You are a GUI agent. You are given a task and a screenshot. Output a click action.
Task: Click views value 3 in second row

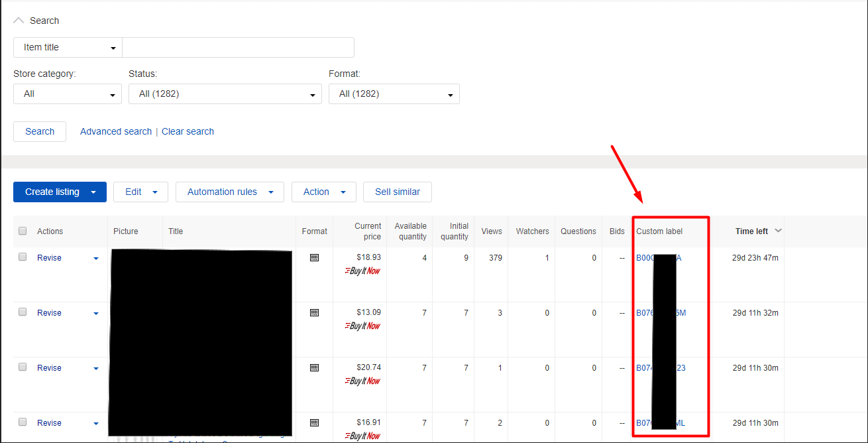pos(500,313)
